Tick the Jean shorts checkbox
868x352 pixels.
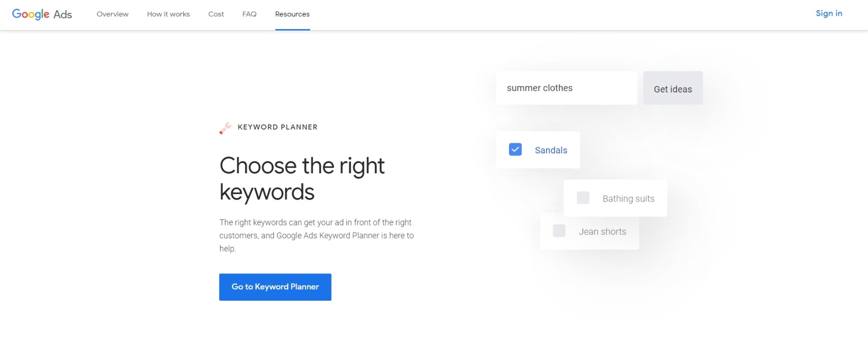(x=559, y=231)
